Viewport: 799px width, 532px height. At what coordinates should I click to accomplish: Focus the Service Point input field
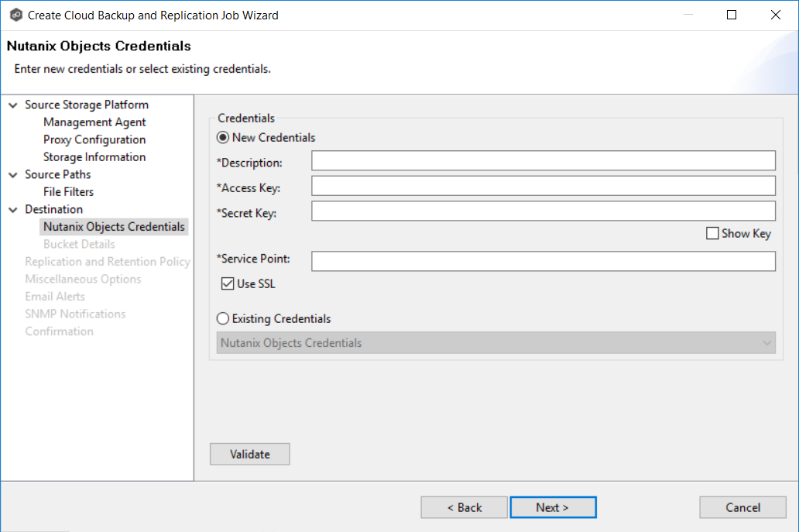[544, 262]
